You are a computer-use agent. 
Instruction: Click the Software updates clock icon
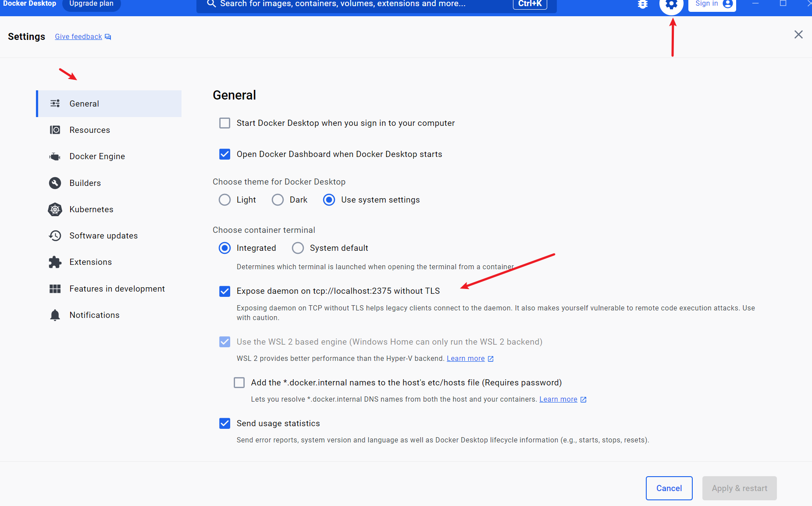55,236
